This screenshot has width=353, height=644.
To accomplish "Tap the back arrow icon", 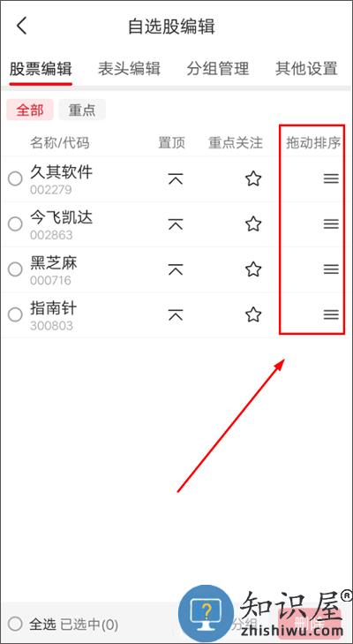I will [x=21, y=26].
